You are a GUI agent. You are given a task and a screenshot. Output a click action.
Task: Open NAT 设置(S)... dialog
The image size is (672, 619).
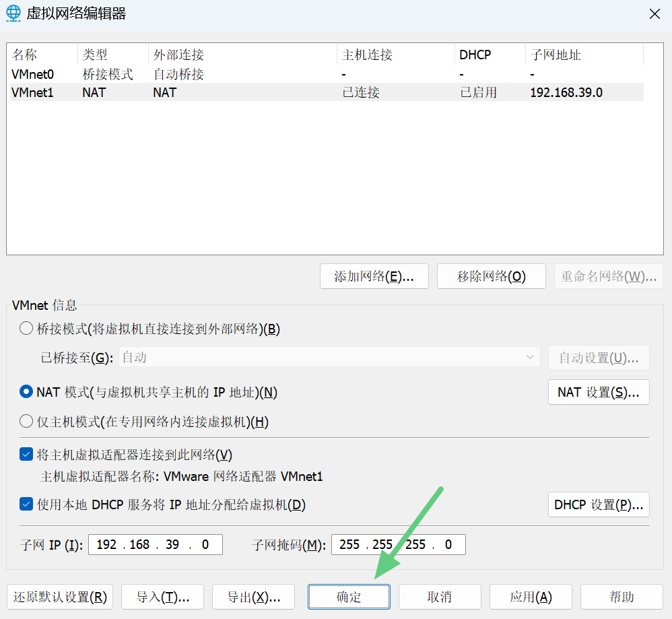[x=599, y=392]
